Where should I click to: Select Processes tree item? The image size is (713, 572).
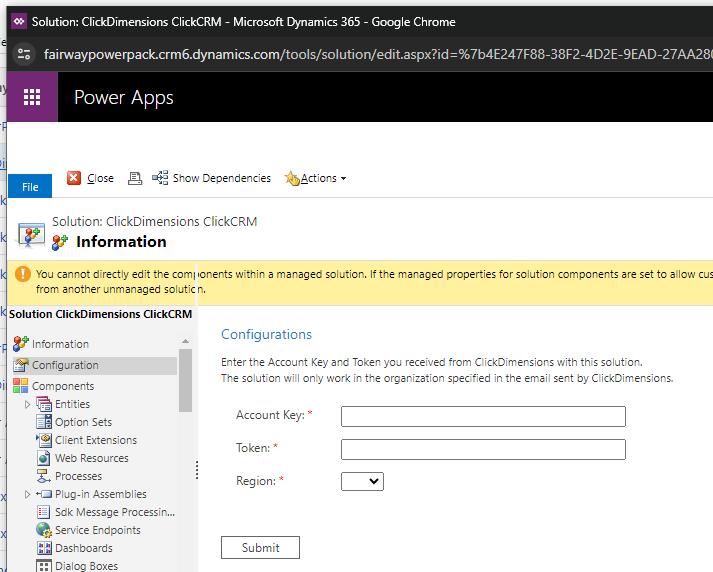click(78, 476)
